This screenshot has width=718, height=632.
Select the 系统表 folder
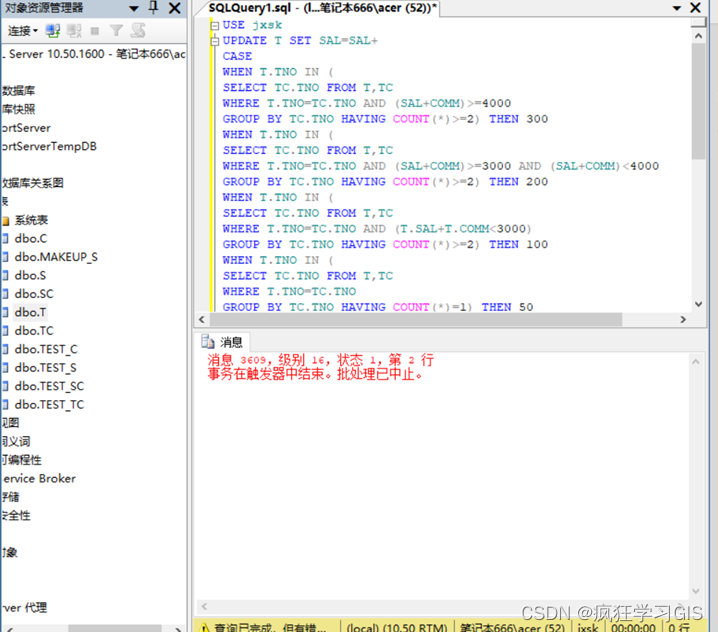tap(31, 220)
